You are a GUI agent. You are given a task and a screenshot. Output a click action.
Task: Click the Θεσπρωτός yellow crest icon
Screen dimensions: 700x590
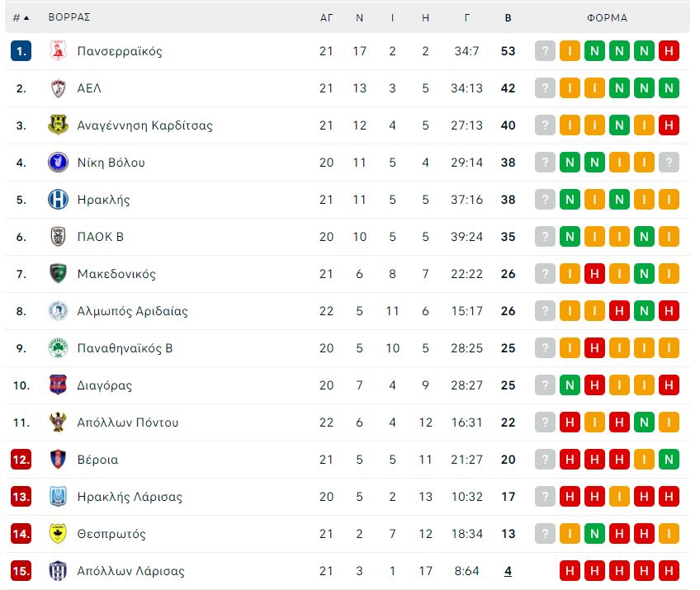pos(58,533)
